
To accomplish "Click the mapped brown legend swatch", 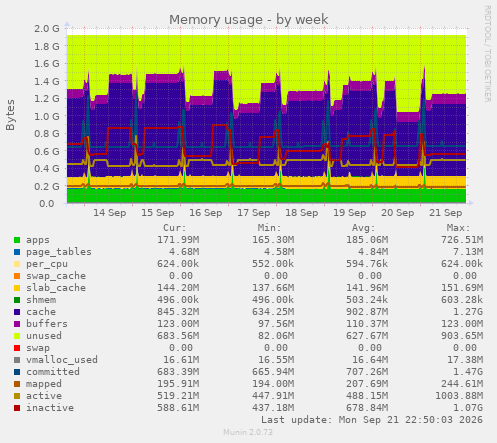I will pyautogui.click(x=17, y=384).
